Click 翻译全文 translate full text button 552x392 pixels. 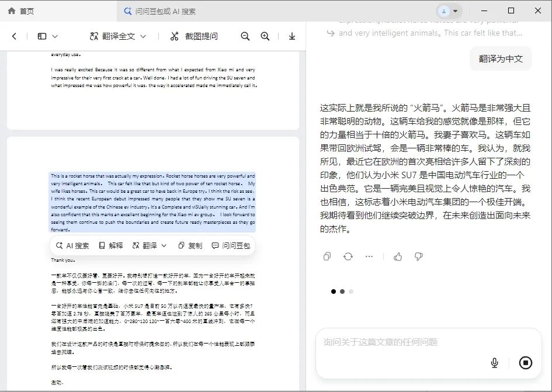[113, 36]
